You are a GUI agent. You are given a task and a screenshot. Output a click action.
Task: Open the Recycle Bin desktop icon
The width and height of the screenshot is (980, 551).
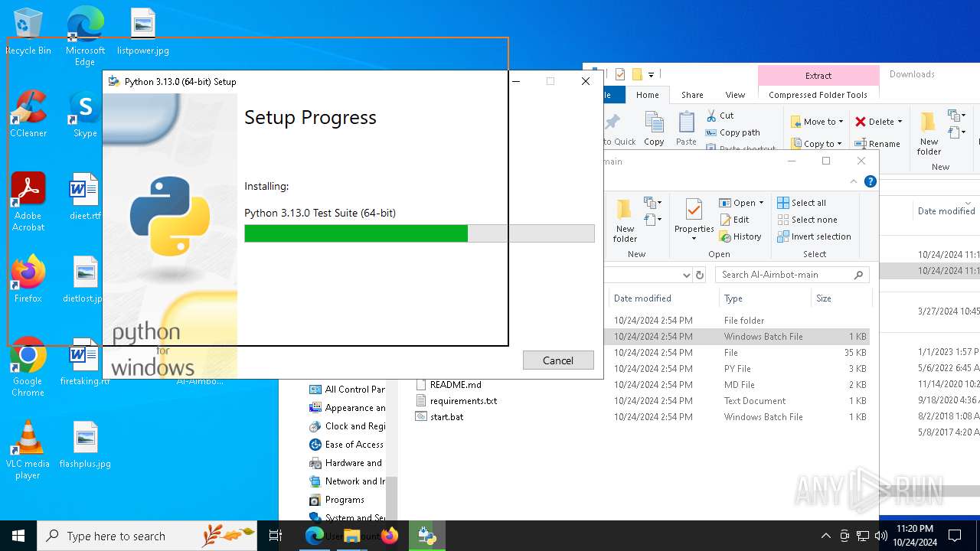[x=28, y=32]
